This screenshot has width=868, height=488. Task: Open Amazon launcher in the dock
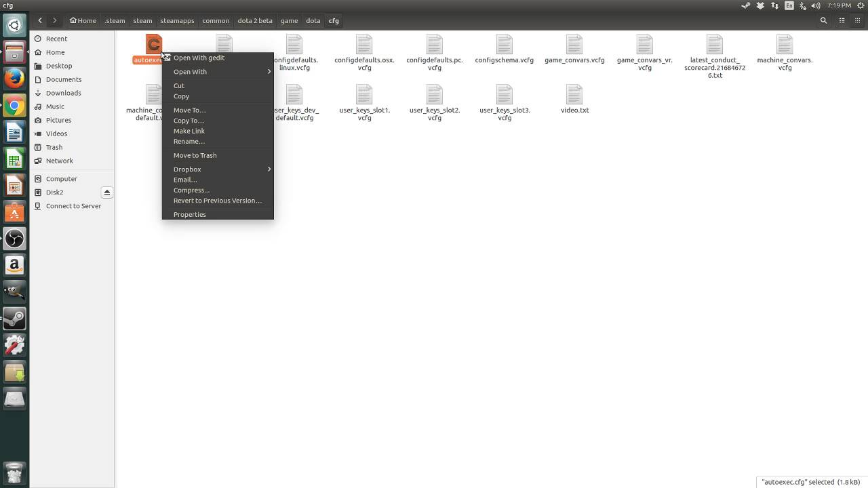pos(14,266)
